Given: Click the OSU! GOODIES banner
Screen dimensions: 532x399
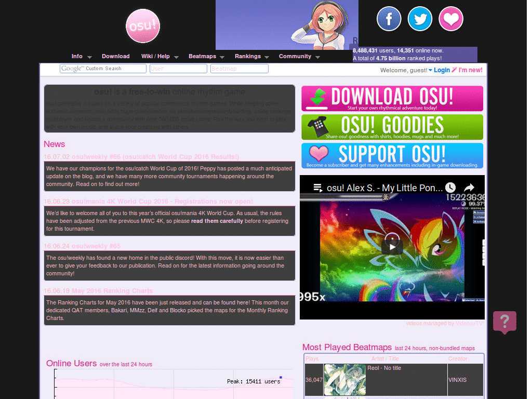Looking at the screenshot, I should (392, 127).
